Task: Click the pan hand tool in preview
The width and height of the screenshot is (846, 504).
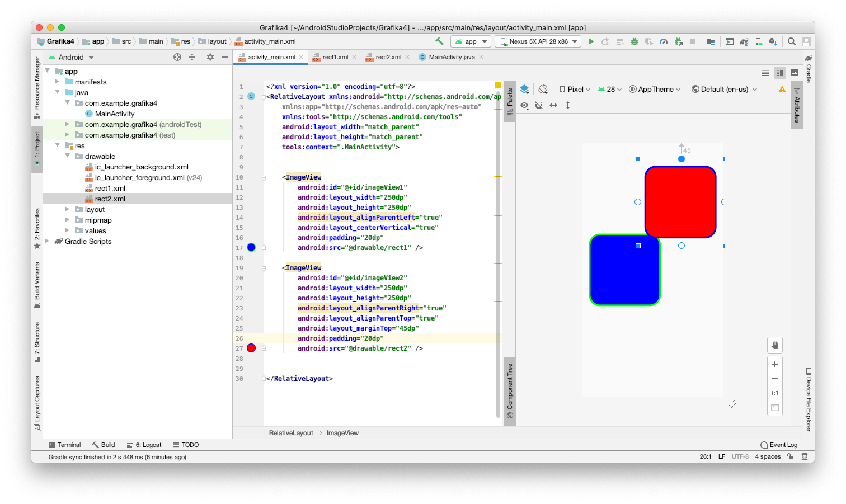Action: pyautogui.click(x=775, y=345)
